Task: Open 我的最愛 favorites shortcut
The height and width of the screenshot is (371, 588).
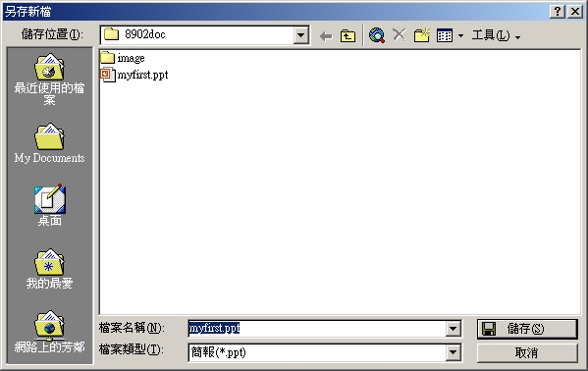Action: tap(49, 269)
